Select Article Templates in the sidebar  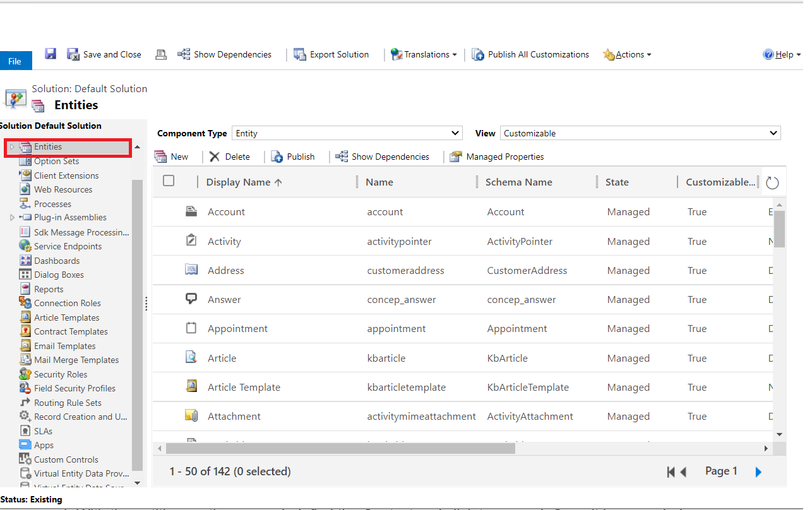[66, 317]
